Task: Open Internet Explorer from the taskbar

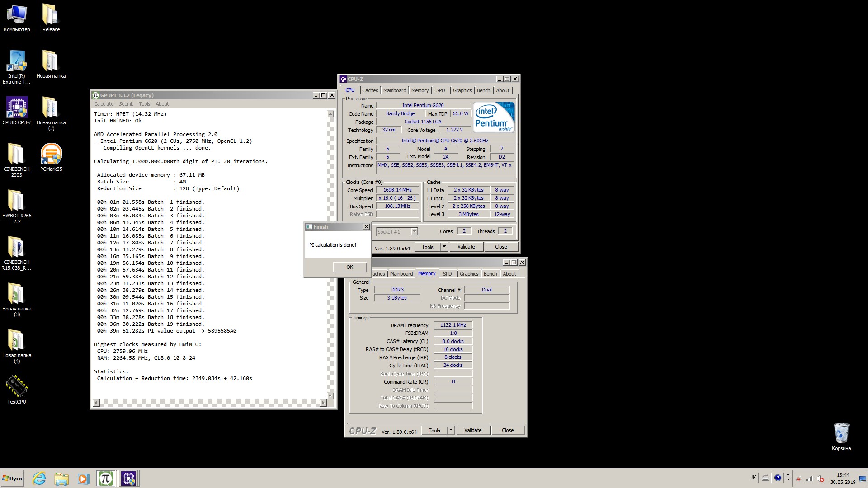Action: (x=39, y=479)
